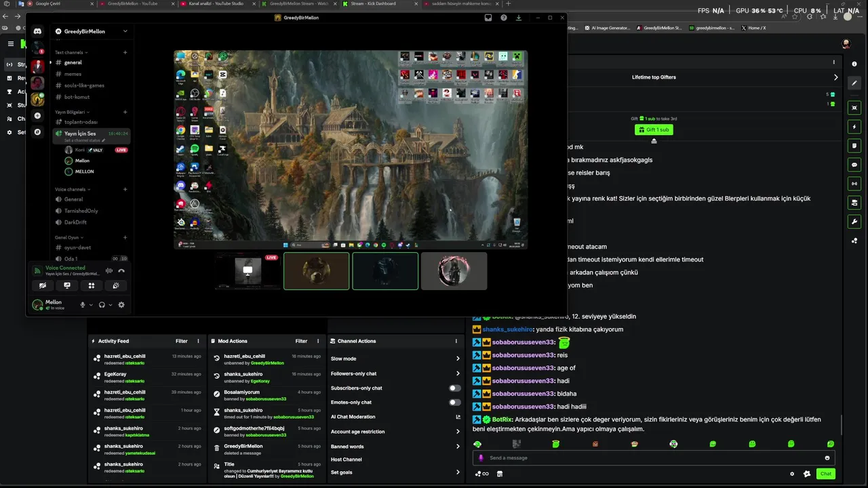This screenshot has height=488, width=868.
Task: Open Discord user settings gear
Action: tap(121, 305)
